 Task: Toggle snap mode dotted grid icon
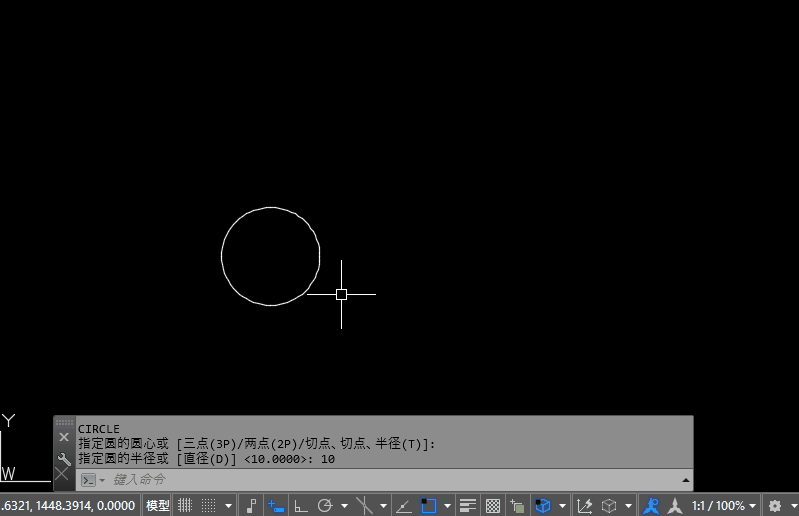(x=208, y=506)
